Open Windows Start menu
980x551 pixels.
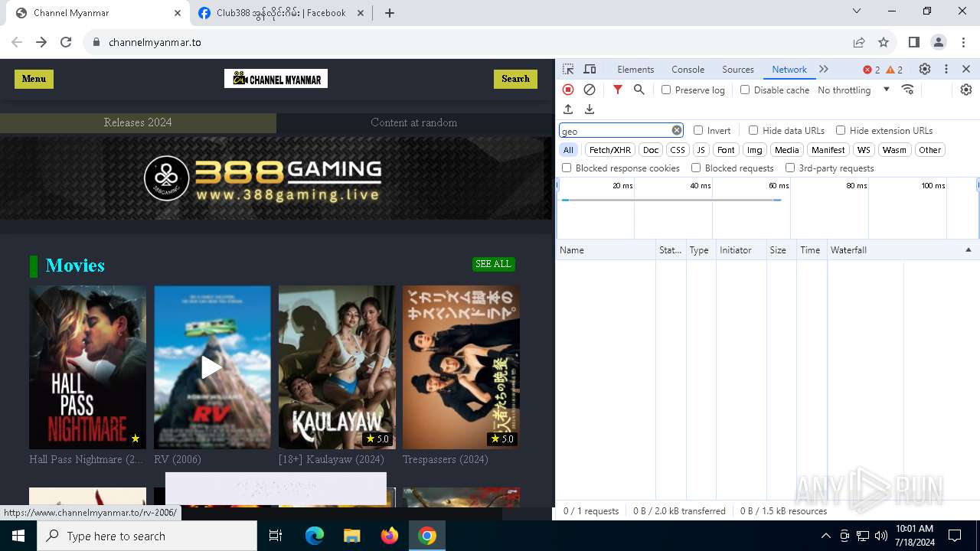[x=18, y=536]
